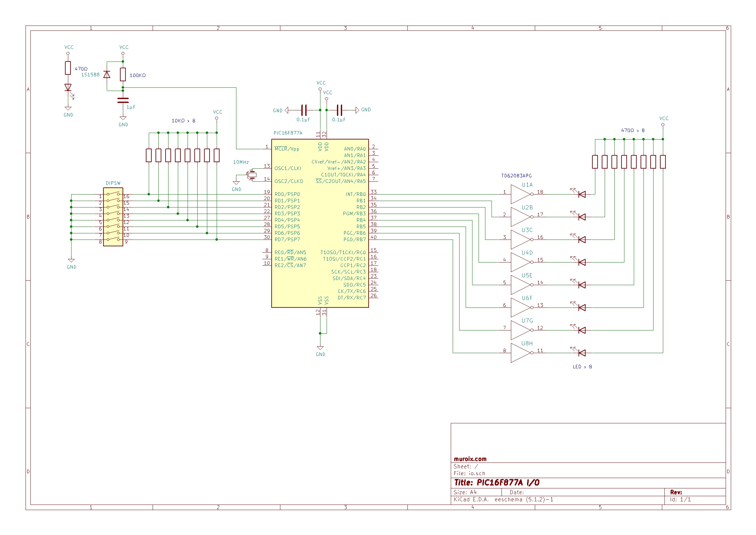Click the 'Rev:' field in title block

coord(676,492)
